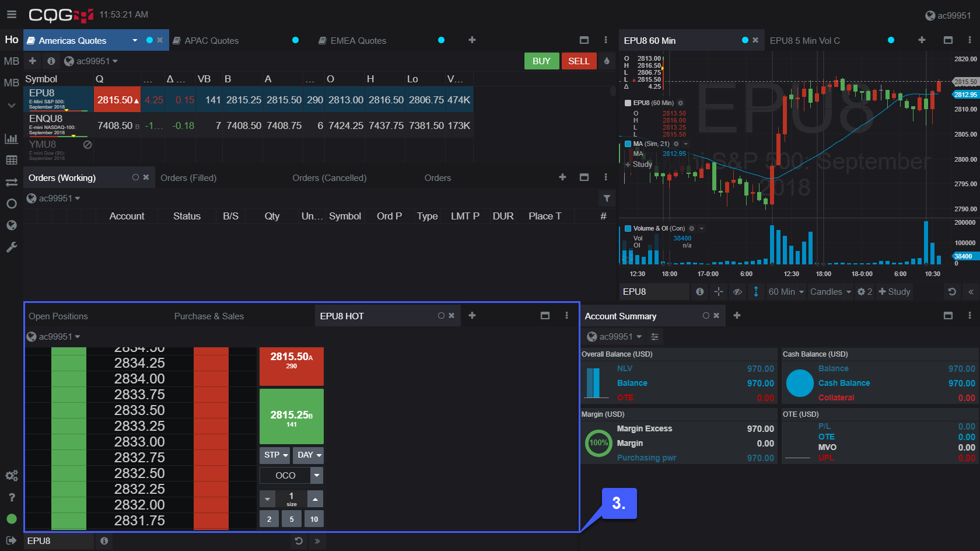
Task: Add a Study to the chart
Action: click(894, 291)
